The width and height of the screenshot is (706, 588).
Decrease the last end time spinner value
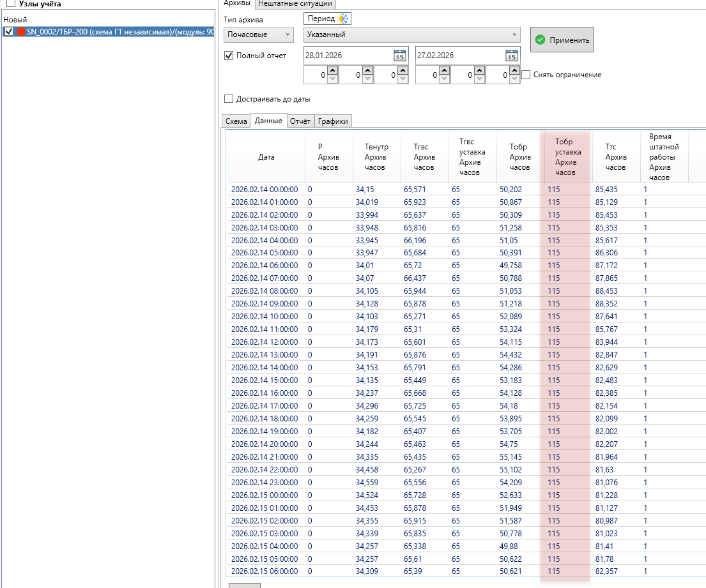click(x=514, y=79)
